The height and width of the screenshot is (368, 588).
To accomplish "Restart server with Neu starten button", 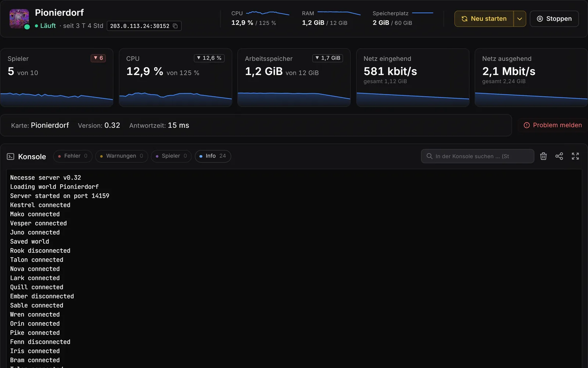I will [x=484, y=19].
